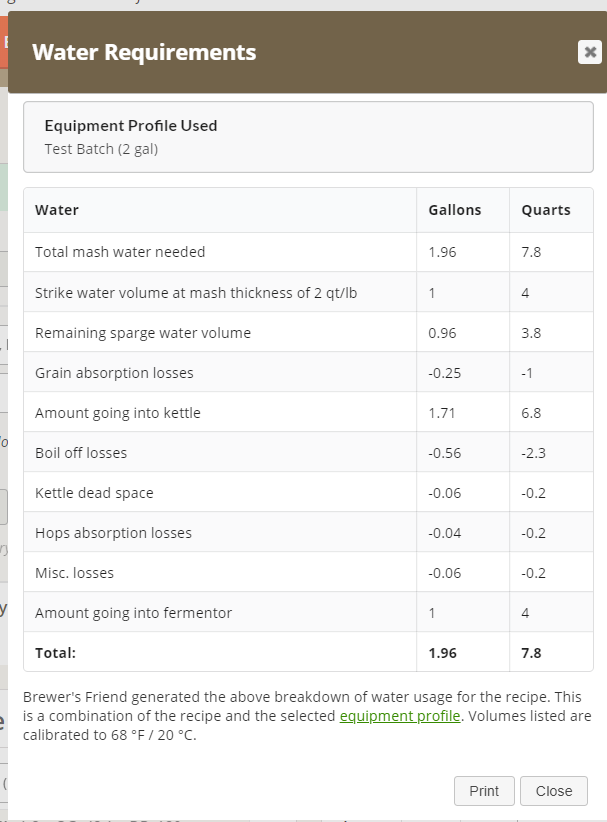Click the Misc. losses row
Image resolution: width=607 pixels, height=822 pixels.
tap(308, 572)
